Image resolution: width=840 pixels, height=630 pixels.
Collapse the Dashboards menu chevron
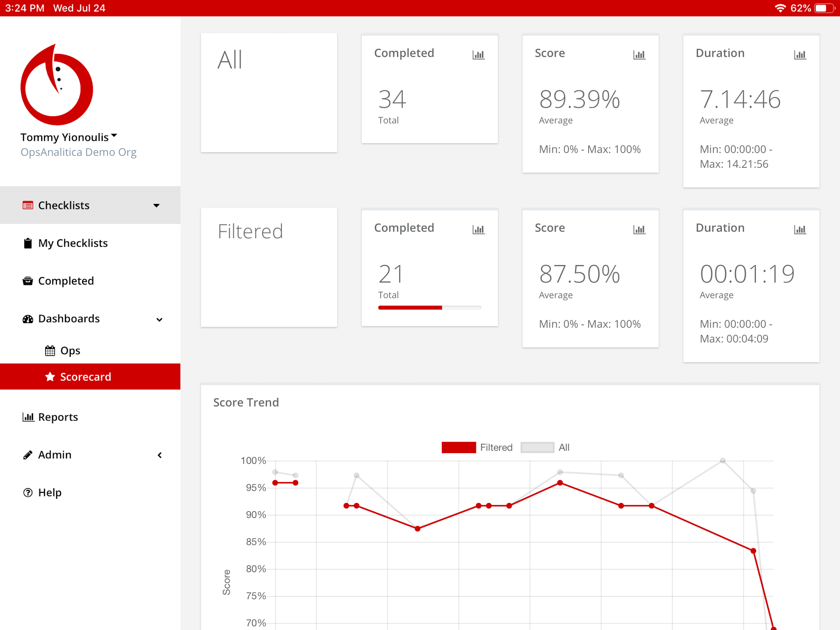pos(159,319)
